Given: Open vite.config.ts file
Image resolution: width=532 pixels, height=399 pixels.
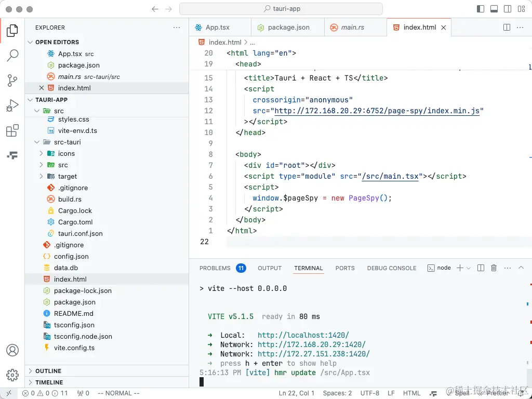Looking at the screenshot, I should click(x=107, y=348).
